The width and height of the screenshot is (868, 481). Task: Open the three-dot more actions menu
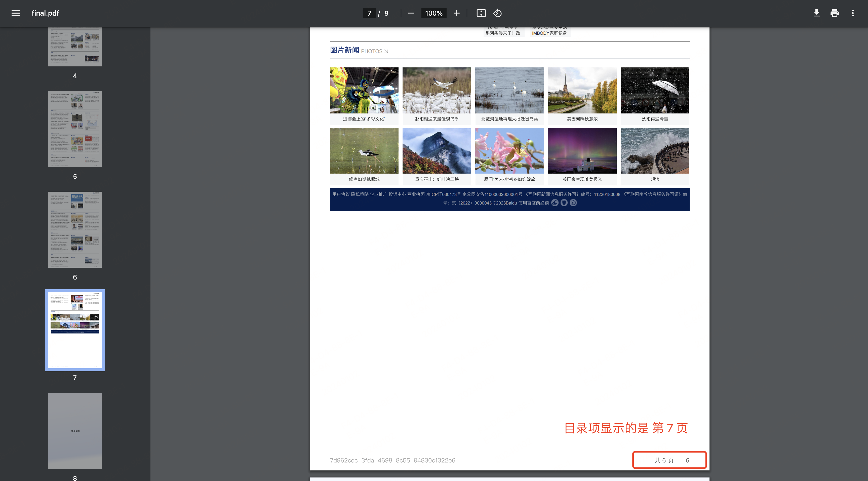(853, 13)
